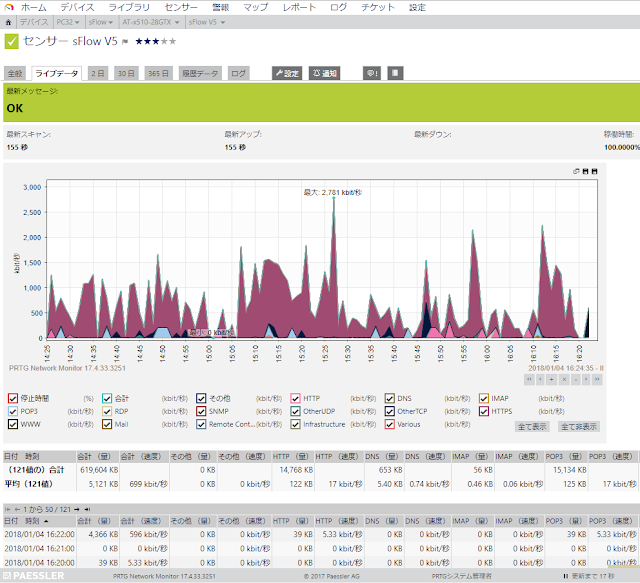Open the comment bubble icon button
This screenshot has width=640, height=583.
tap(372, 73)
